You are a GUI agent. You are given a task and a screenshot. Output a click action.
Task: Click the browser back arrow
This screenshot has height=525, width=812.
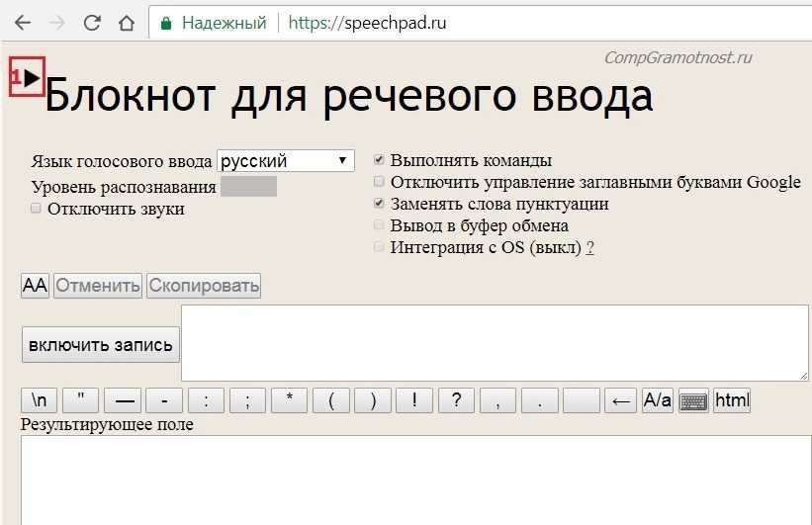[x=22, y=22]
